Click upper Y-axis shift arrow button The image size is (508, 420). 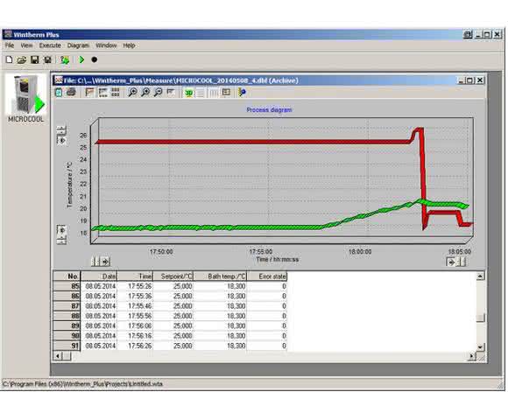point(61,140)
